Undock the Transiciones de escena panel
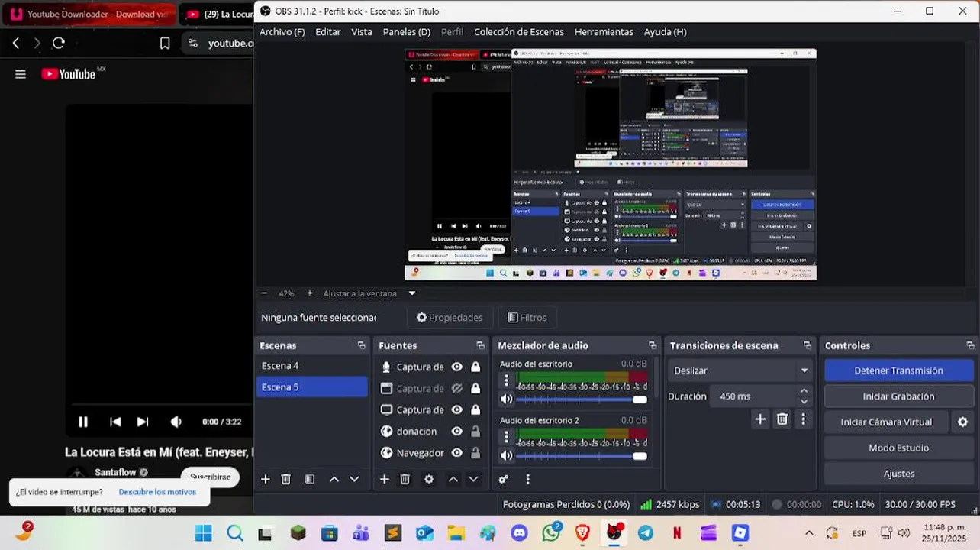This screenshot has width=980, height=550. point(808,345)
